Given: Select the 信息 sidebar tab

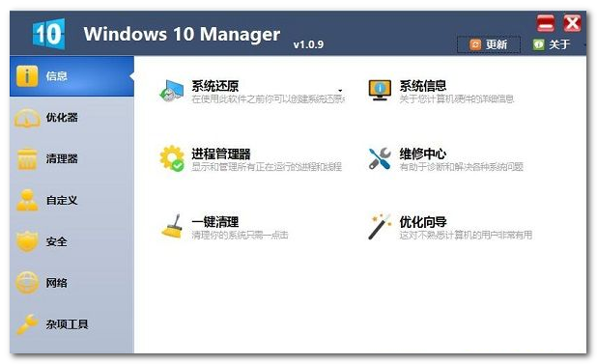Looking at the screenshot, I should pyautogui.click(x=71, y=76).
